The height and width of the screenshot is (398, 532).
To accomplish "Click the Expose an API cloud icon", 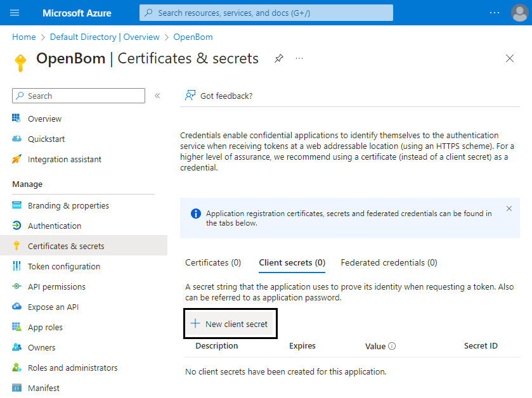I will click(16, 307).
